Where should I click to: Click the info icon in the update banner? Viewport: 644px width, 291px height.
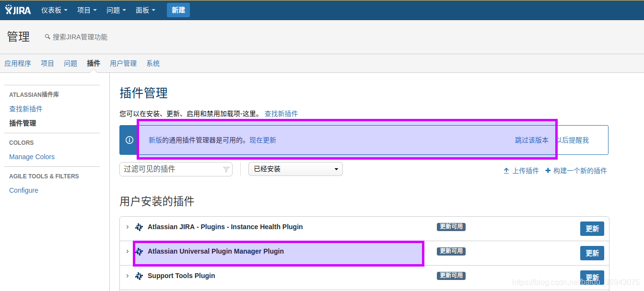click(129, 140)
